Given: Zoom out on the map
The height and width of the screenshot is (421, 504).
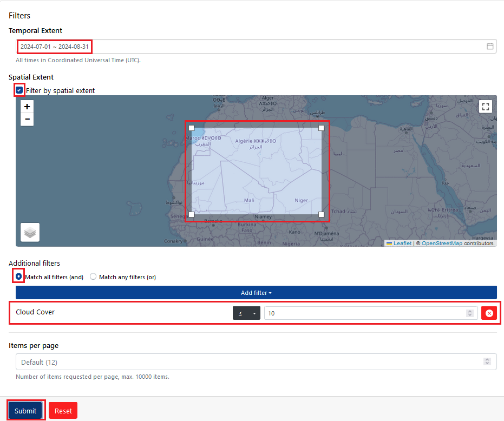Looking at the screenshot, I should point(27,119).
